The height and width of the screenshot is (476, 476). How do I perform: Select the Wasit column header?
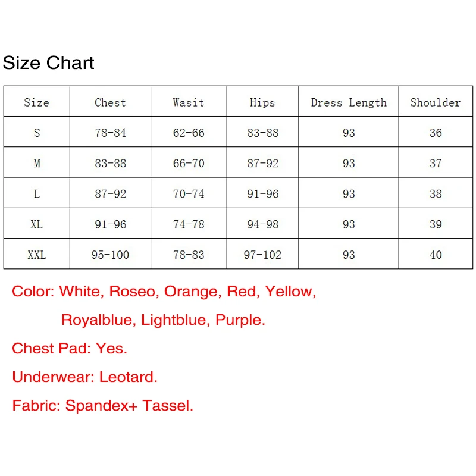[x=189, y=102]
